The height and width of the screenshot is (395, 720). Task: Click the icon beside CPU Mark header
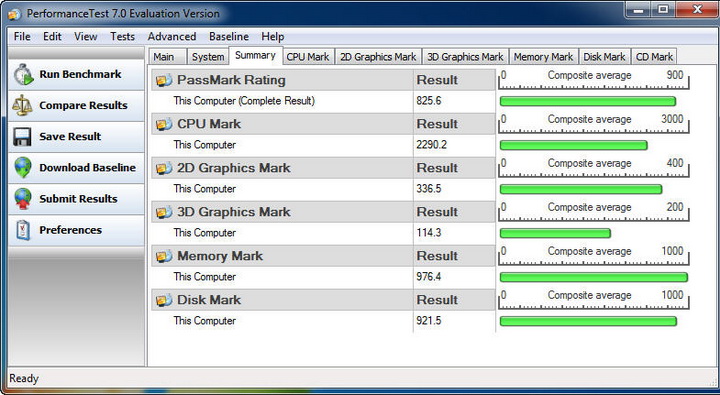click(x=164, y=124)
